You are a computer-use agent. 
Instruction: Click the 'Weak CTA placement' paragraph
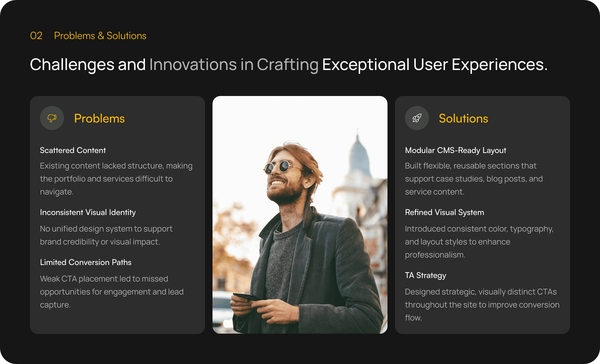click(x=111, y=292)
